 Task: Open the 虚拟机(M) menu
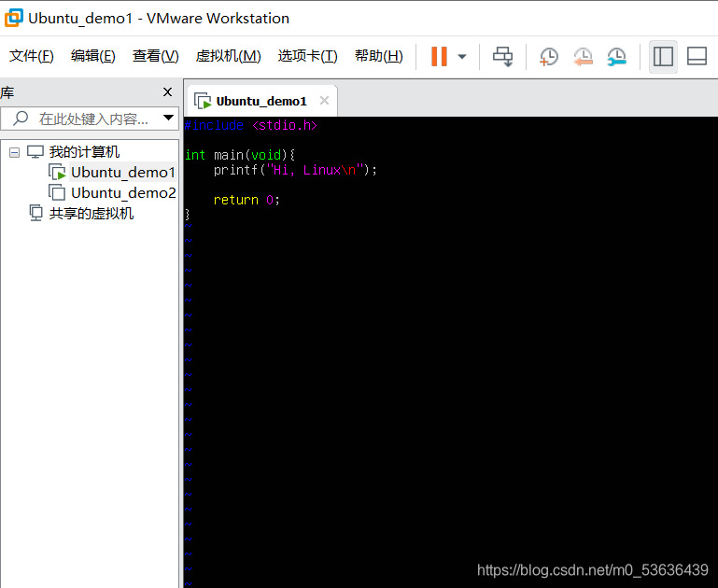(228, 56)
